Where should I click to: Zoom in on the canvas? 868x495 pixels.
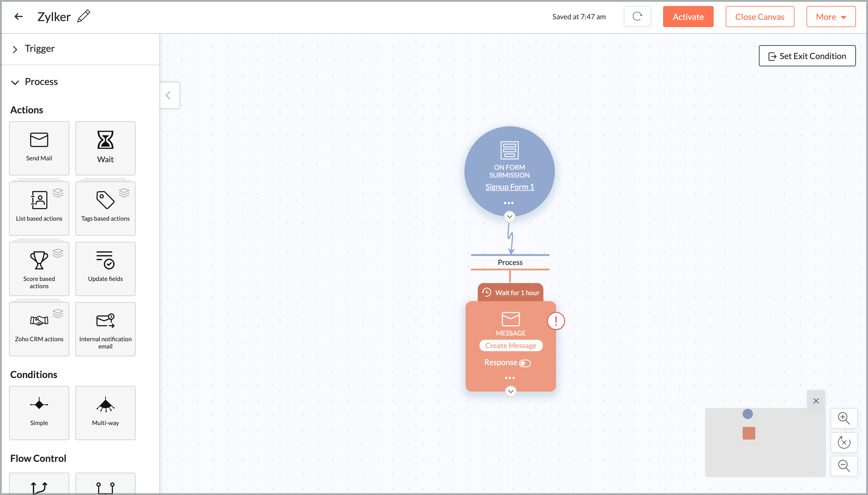844,418
